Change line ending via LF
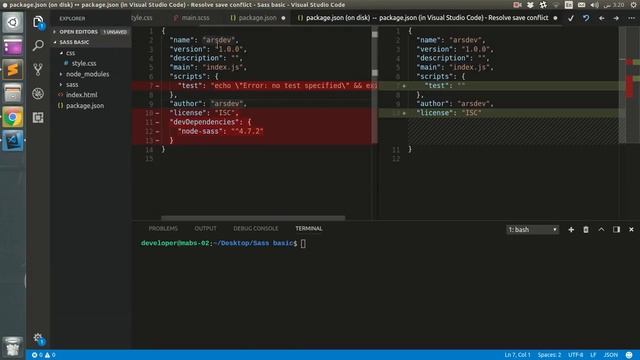This screenshot has height=360, width=640. [x=593, y=355]
